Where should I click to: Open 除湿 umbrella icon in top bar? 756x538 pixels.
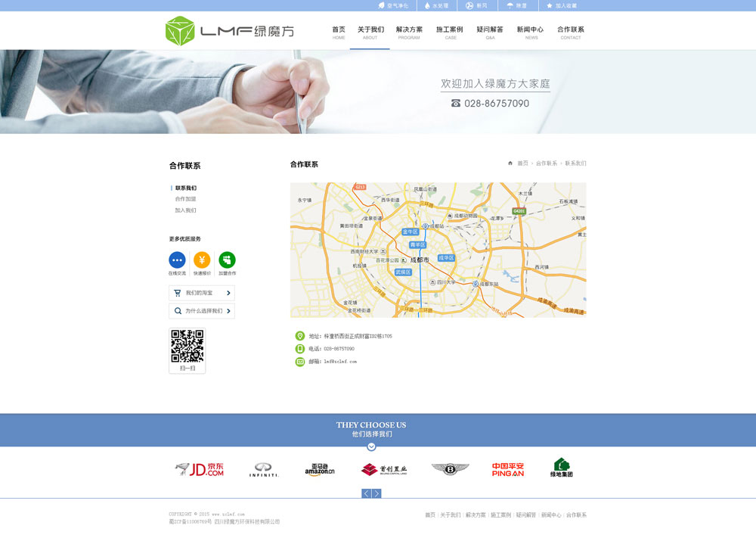pos(510,6)
